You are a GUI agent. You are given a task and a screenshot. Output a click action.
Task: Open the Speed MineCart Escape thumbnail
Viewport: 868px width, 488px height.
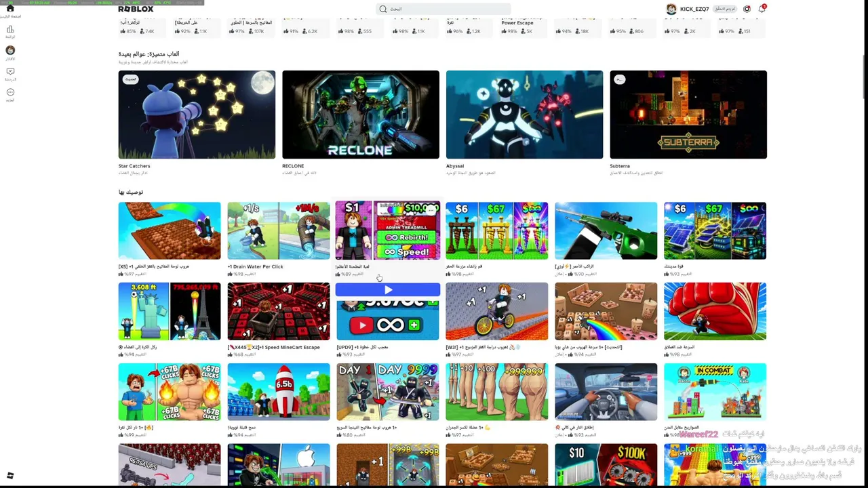pyautogui.click(x=279, y=312)
